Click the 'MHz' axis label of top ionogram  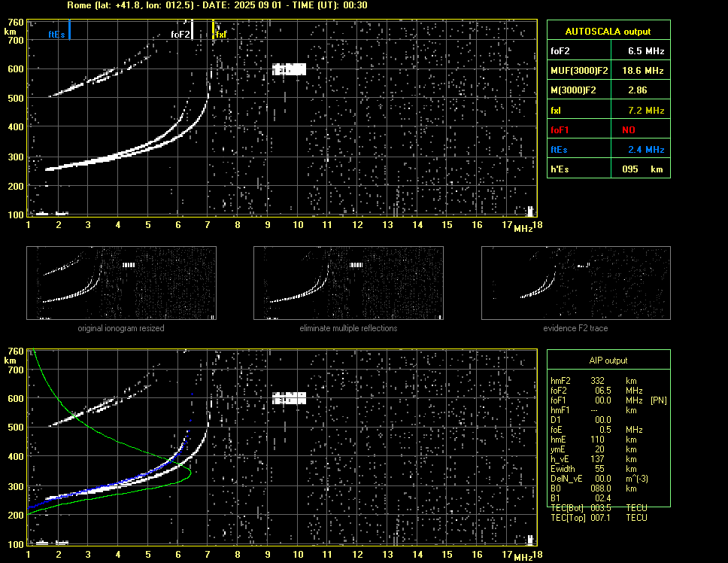[x=523, y=229]
